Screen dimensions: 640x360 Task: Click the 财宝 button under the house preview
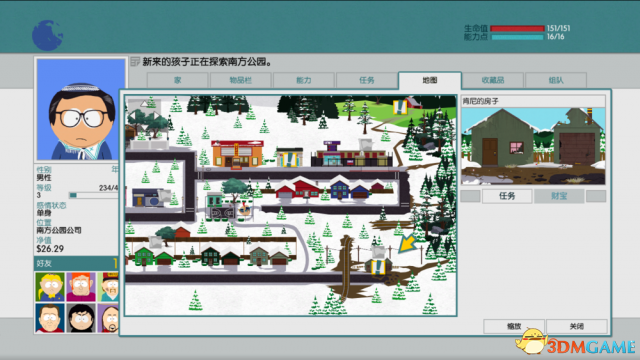pyautogui.click(x=559, y=196)
